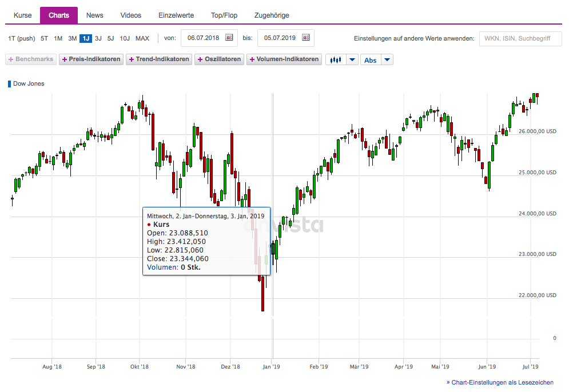Open the Einzelwerte tab
The image size is (569, 392).
click(x=177, y=15)
